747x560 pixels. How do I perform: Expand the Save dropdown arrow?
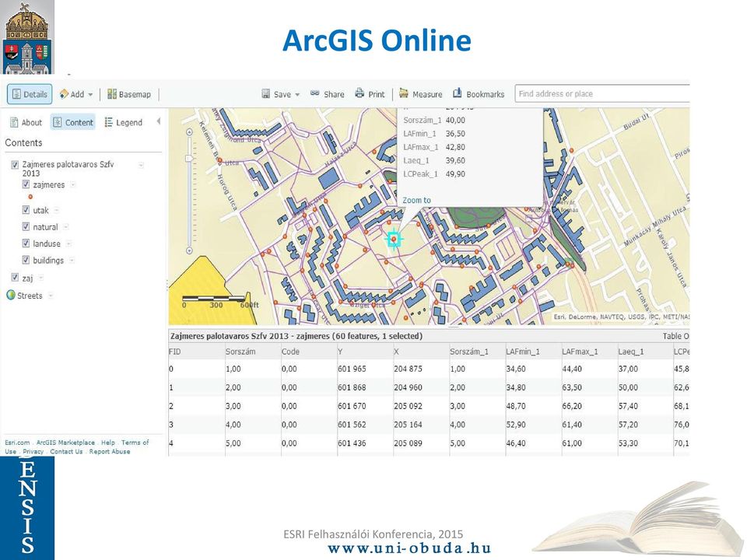click(x=297, y=95)
